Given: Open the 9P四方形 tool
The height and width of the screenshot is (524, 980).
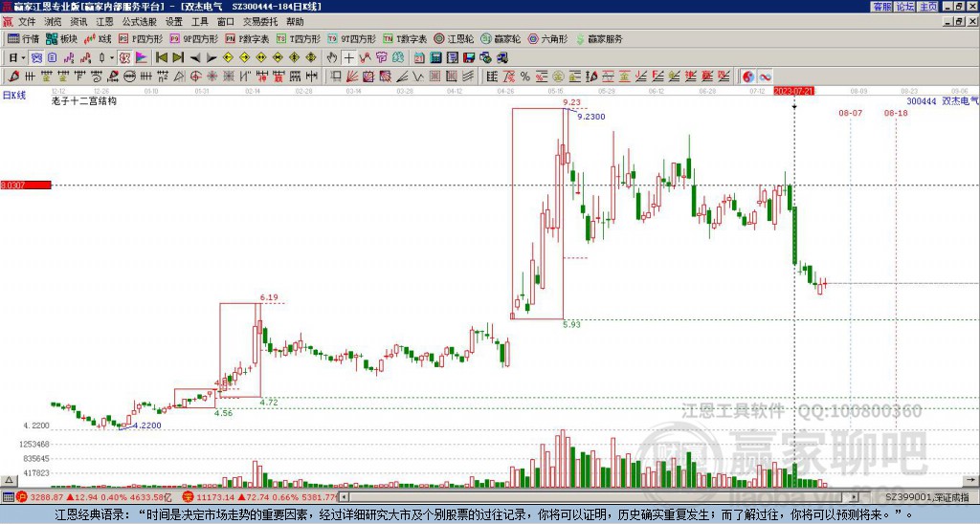Looking at the screenshot, I should (194, 38).
